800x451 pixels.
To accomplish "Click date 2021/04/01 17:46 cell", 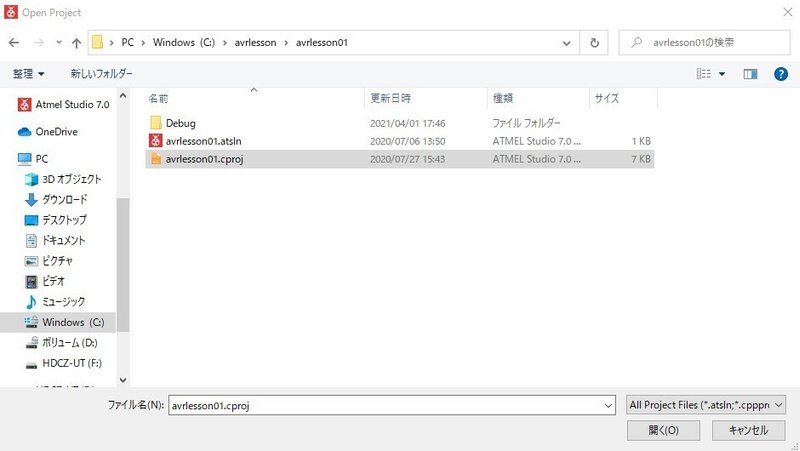I will point(408,123).
